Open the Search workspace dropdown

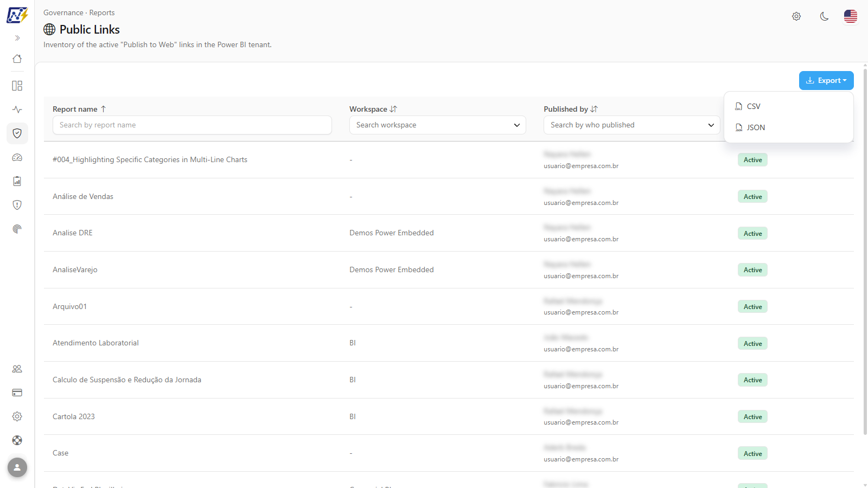point(438,125)
